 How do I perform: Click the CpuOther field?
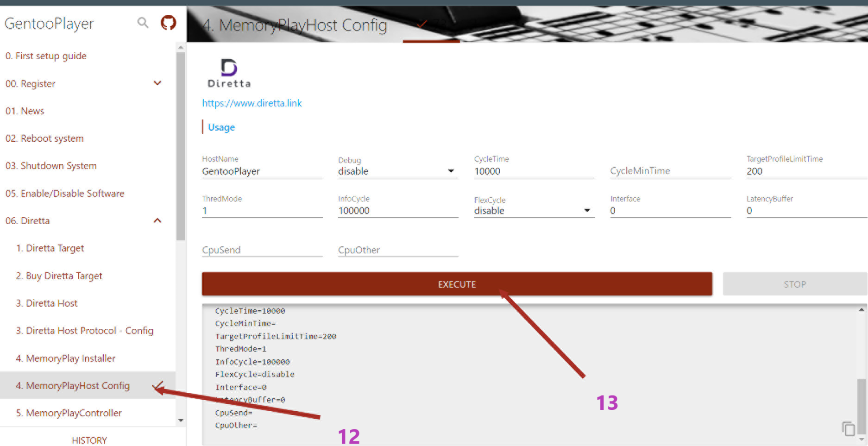click(398, 250)
